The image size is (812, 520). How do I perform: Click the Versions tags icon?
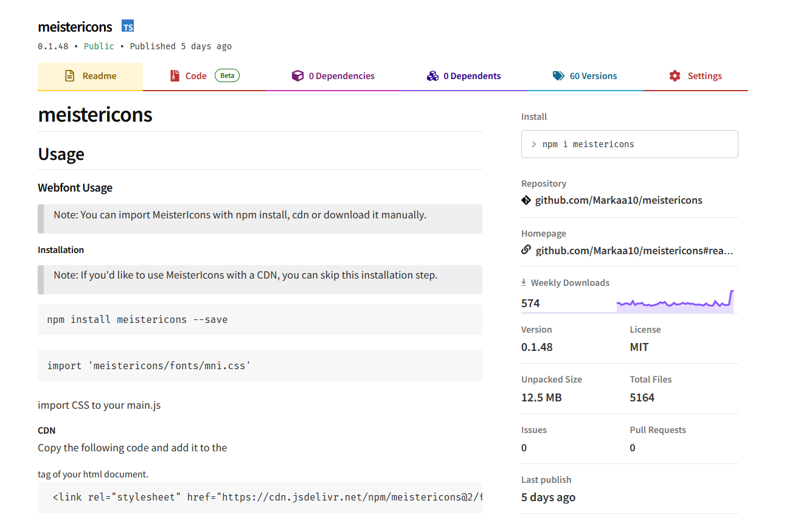coord(558,76)
